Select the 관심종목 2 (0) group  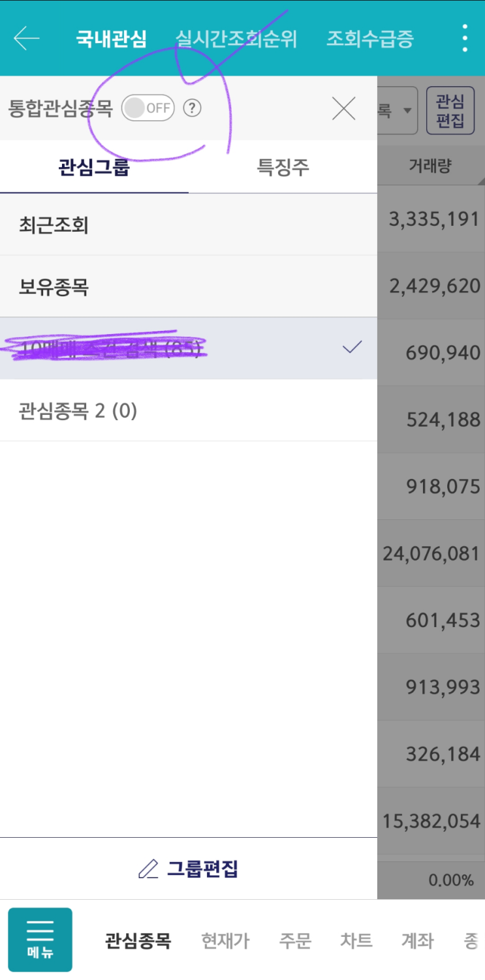pyautogui.click(x=78, y=411)
